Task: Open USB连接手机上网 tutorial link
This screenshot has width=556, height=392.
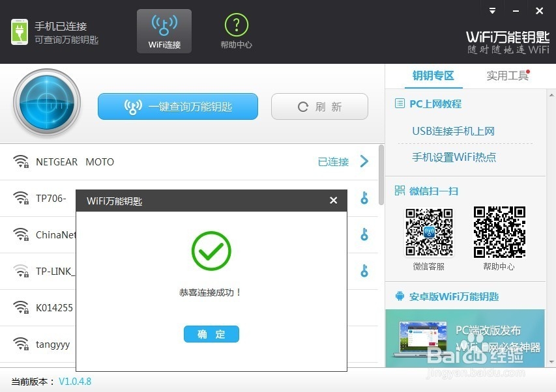Action: tap(453, 131)
